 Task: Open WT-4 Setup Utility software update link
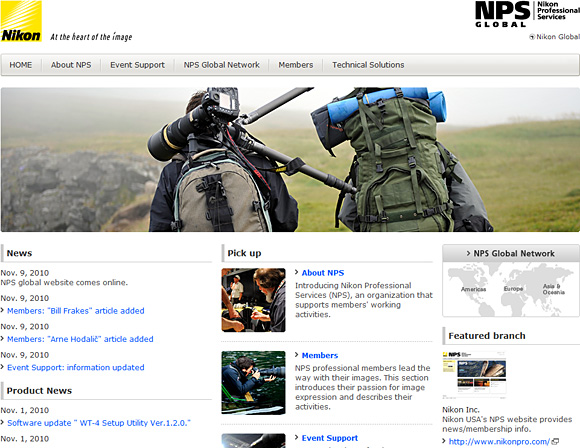99,423
